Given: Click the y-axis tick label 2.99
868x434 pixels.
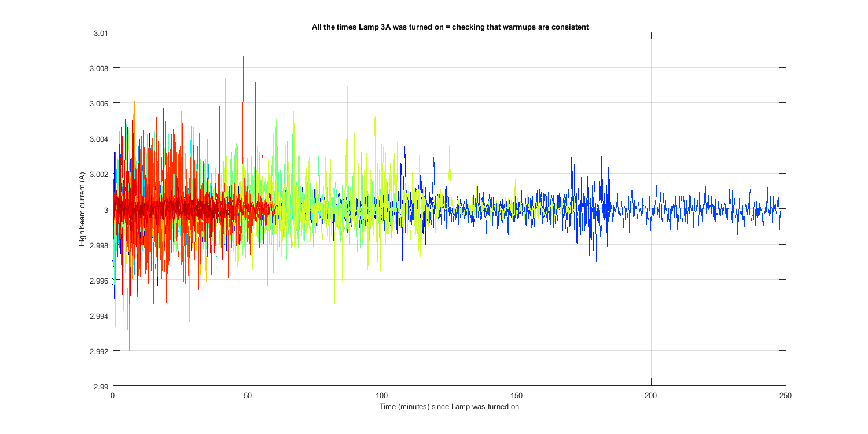Looking at the screenshot, I should [x=101, y=386].
